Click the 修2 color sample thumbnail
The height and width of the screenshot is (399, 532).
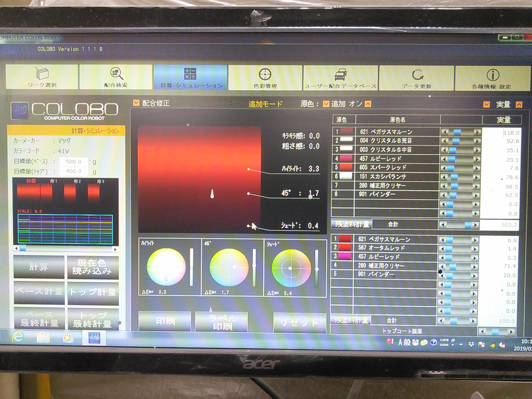click(70, 193)
